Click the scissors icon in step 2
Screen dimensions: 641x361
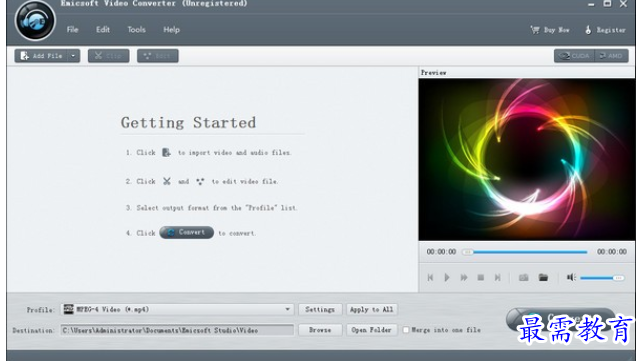(x=166, y=181)
